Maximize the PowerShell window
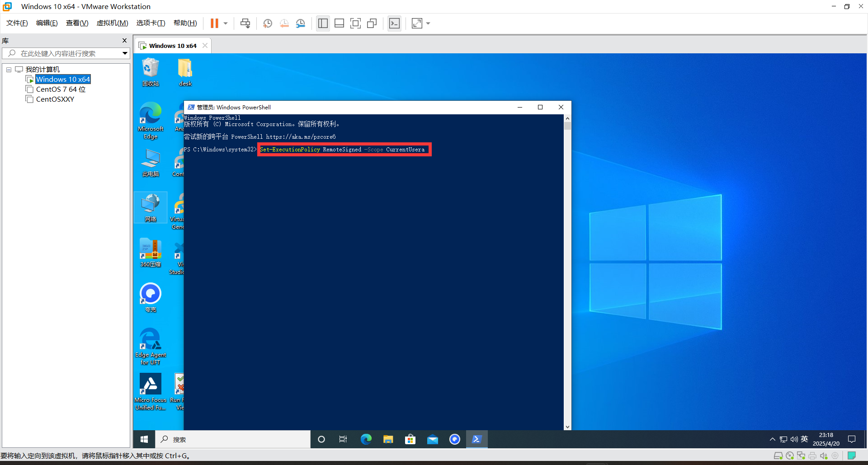Image resolution: width=868 pixels, height=465 pixels. pyautogui.click(x=540, y=107)
